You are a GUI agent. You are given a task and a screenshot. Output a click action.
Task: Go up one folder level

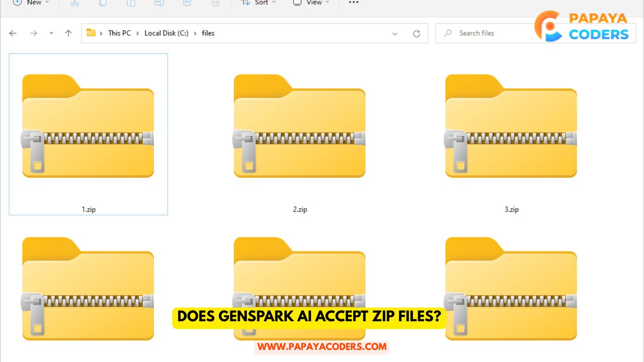(68, 33)
